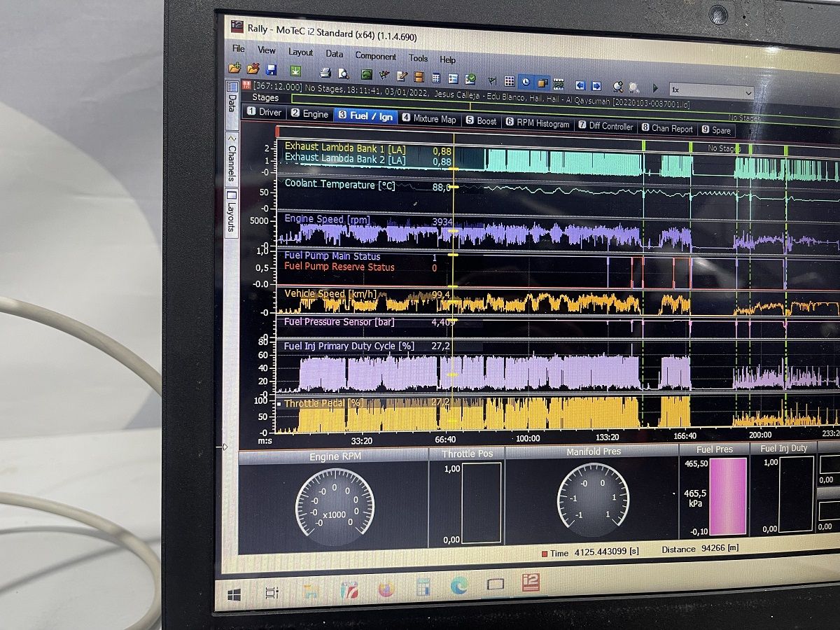
Task: Select the 3 Fuel / Ign worksheet tab
Action: point(365,116)
